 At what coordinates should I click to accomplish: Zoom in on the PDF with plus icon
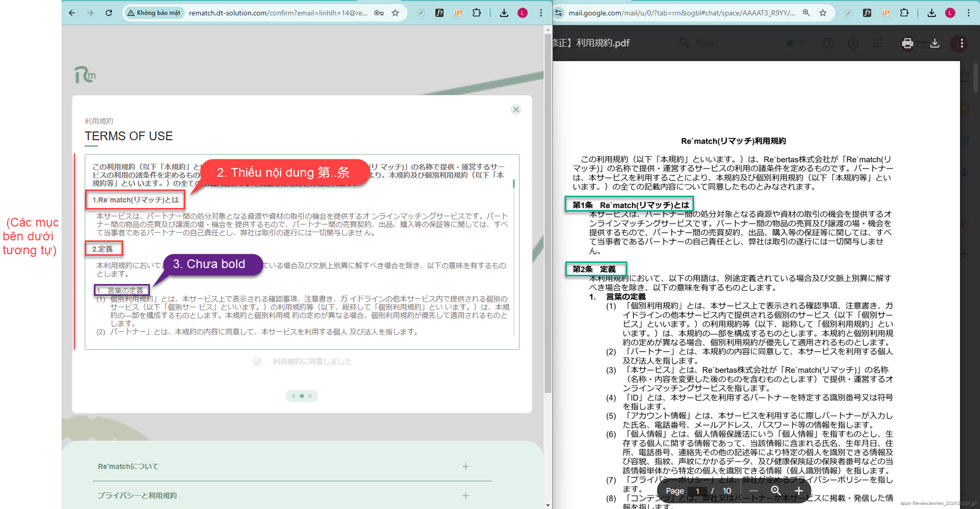798,491
